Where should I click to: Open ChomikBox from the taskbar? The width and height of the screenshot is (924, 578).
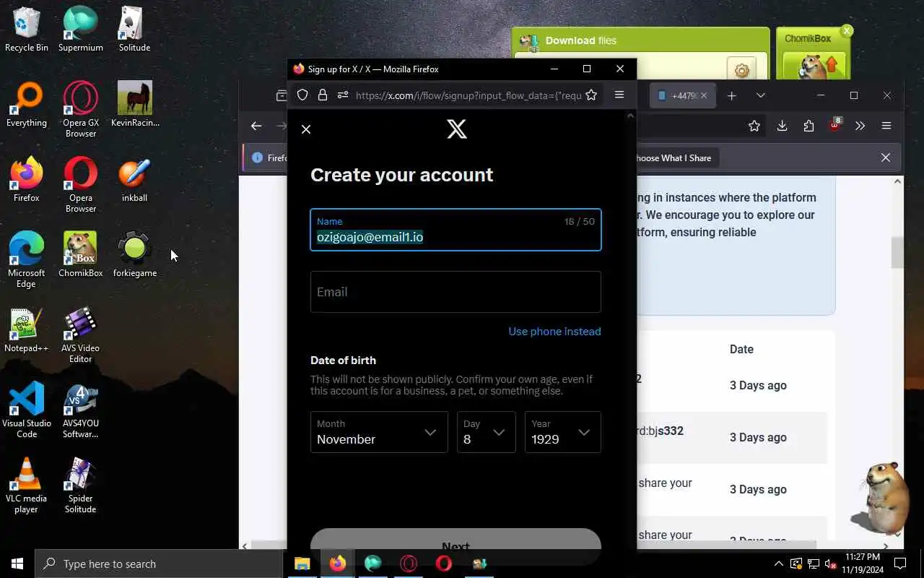coord(479,564)
